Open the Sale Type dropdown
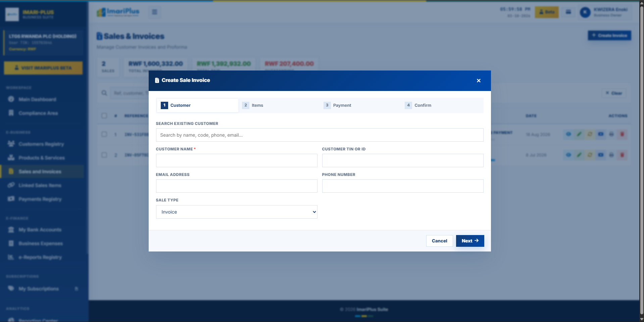The image size is (644, 322). [x=237, y=212]
